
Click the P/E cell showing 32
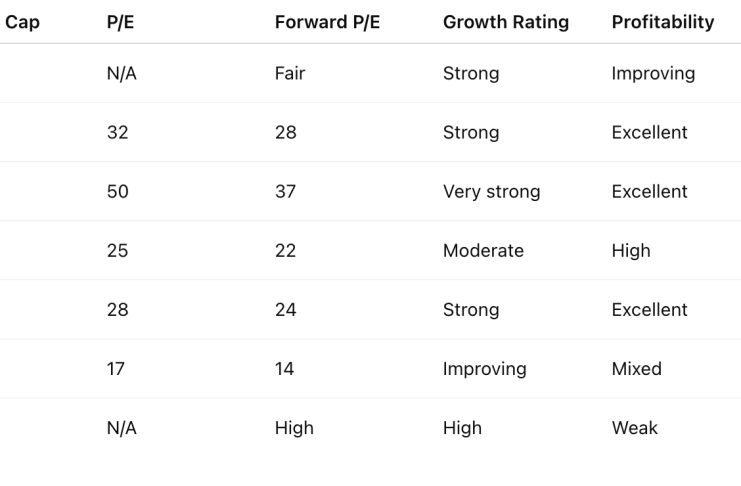[117, 133]
